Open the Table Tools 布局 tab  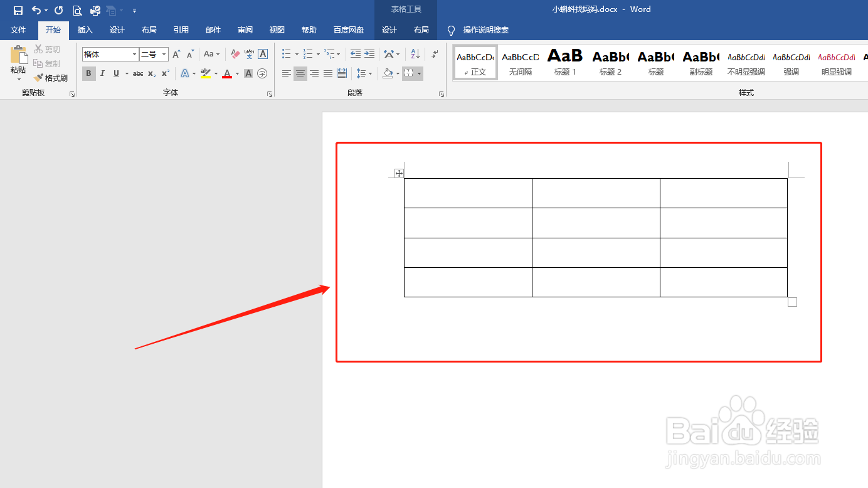[x=421, y=30]
